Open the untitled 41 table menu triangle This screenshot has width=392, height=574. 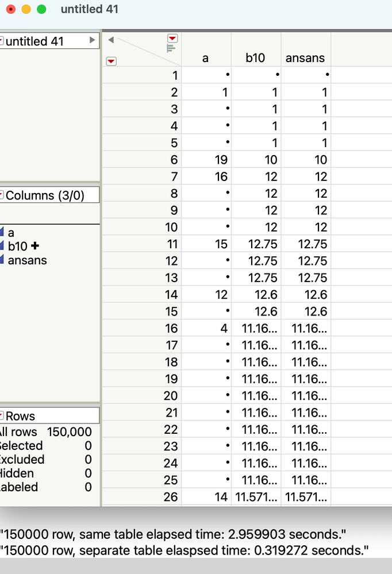[2, 41]
